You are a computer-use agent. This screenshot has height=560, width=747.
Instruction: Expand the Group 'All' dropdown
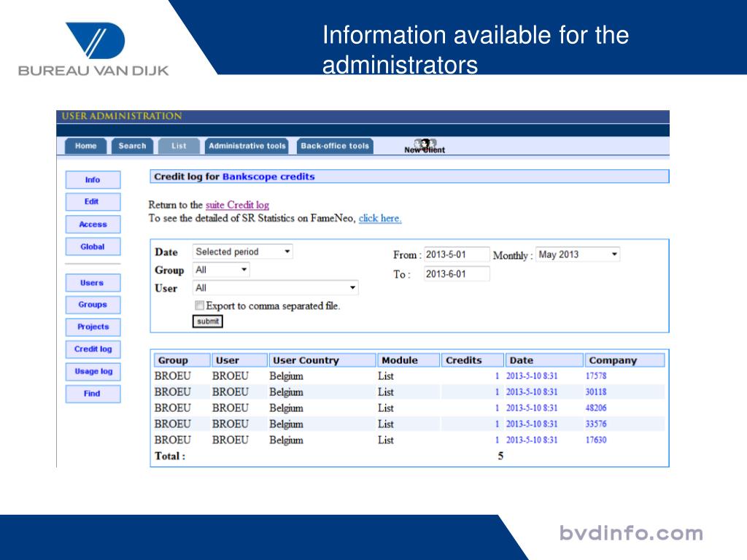coord(221,270)
